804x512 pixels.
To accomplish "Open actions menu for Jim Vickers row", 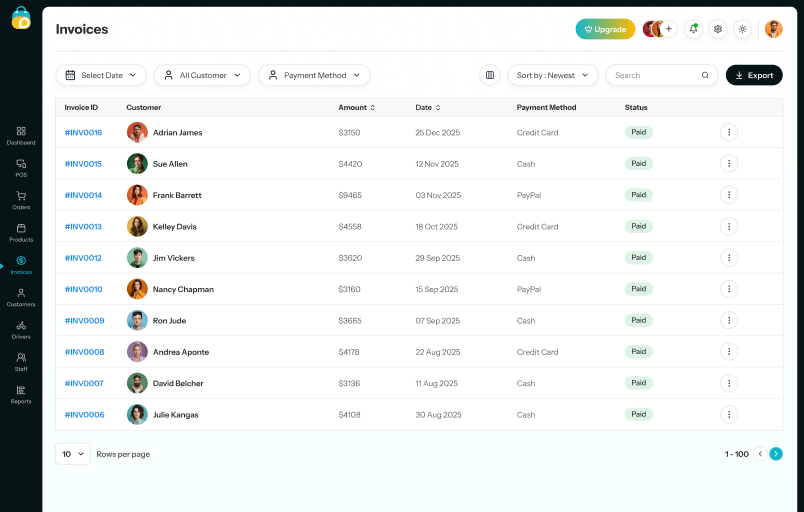I will pyautogui.click(x=729, y=258).
